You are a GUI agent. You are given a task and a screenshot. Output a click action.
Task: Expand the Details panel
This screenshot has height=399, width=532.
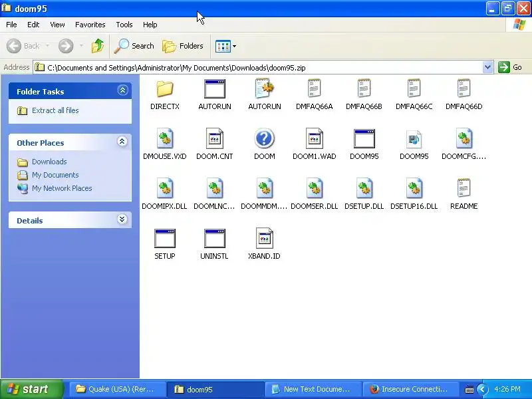coord(122,219)
